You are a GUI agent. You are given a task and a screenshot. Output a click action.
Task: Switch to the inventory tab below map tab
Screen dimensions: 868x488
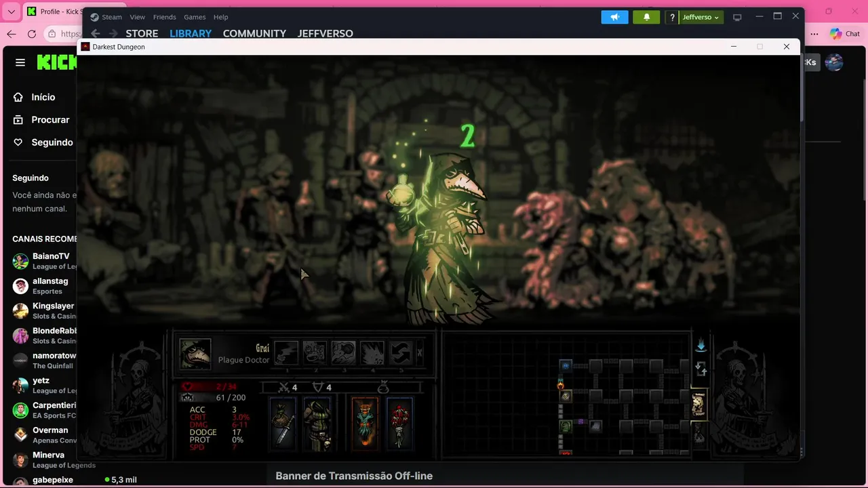tap(698, 433)
